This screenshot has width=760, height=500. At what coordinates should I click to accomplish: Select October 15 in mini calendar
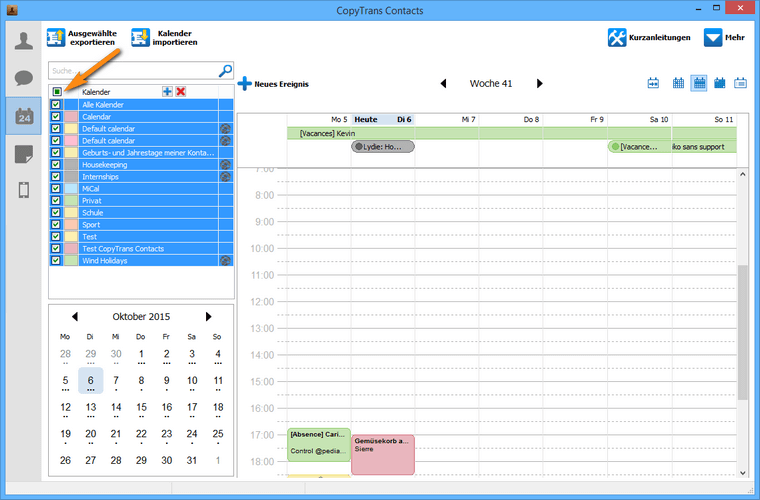tap(141, 407)
